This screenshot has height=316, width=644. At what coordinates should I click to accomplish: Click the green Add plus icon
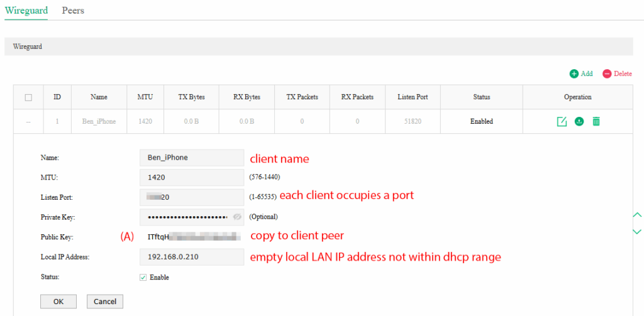[574, 74]
